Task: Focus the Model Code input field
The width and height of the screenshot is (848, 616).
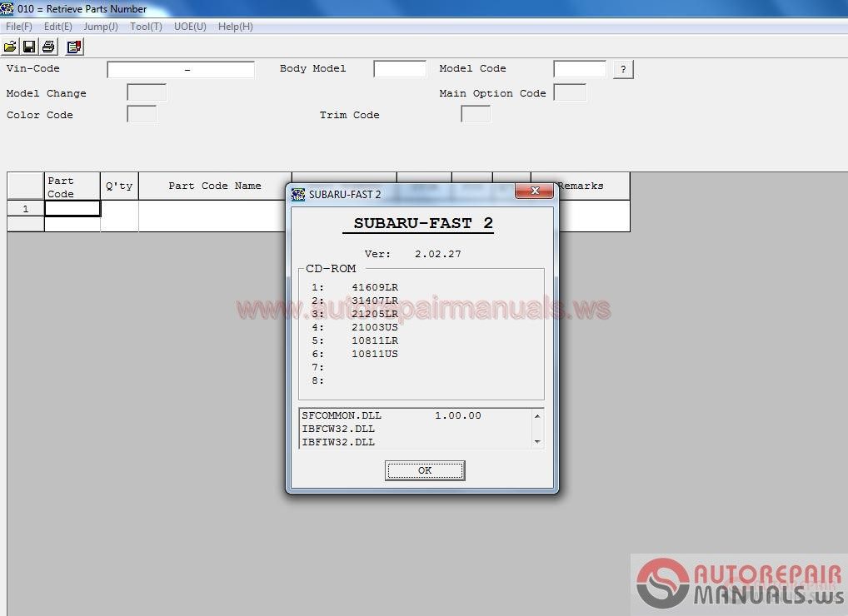Action: pos(580,69)
